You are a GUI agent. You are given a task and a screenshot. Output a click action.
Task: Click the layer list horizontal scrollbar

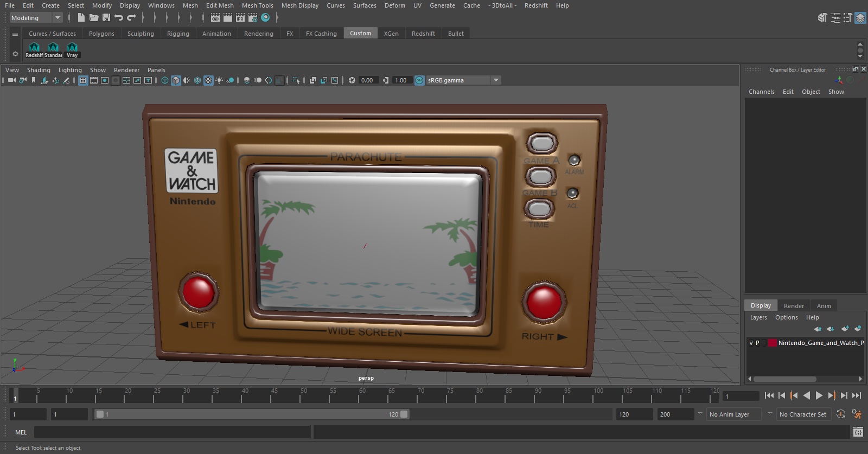(x=784, y=379)
